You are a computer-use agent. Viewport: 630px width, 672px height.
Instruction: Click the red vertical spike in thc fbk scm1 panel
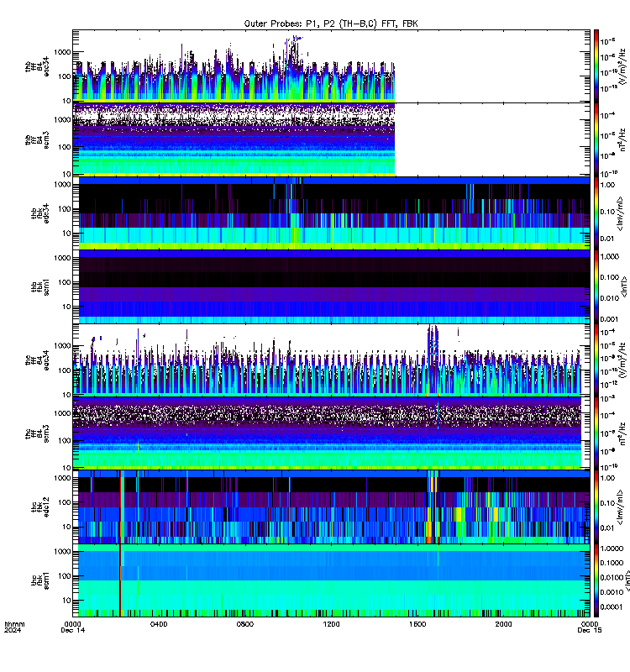[120, 580]
